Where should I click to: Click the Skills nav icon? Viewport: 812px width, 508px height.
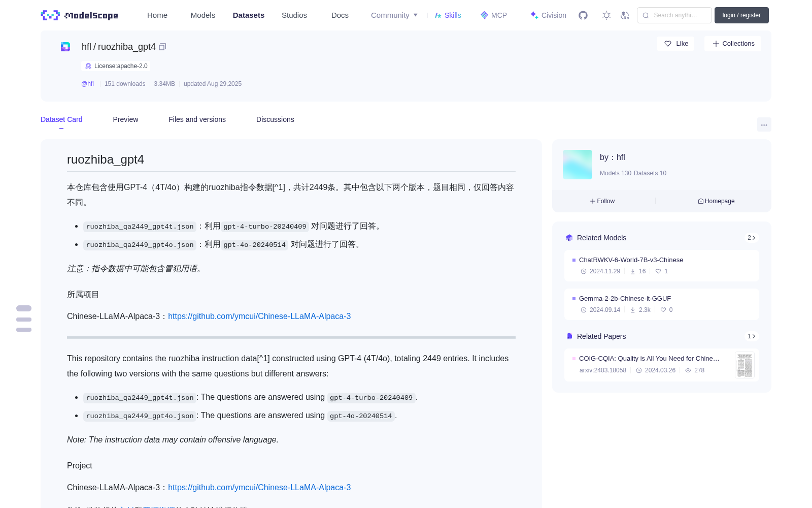click(x=438, y=15)
